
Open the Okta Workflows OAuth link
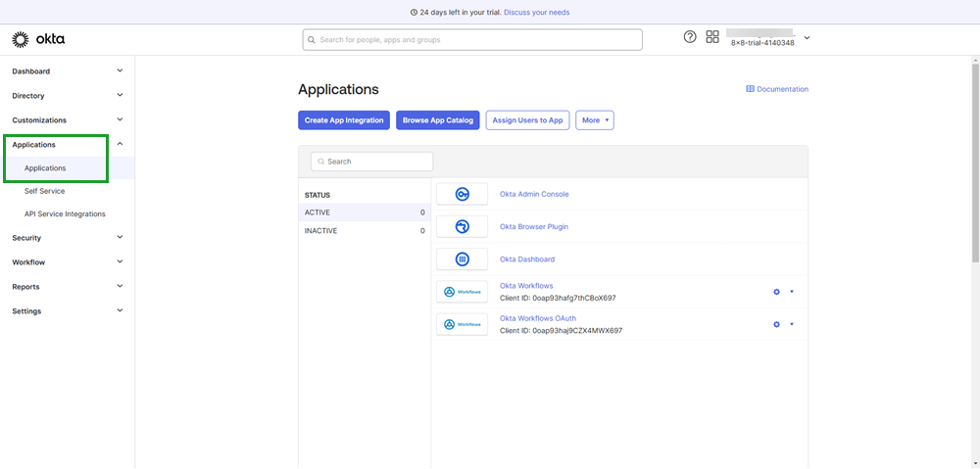click(538, 318)
